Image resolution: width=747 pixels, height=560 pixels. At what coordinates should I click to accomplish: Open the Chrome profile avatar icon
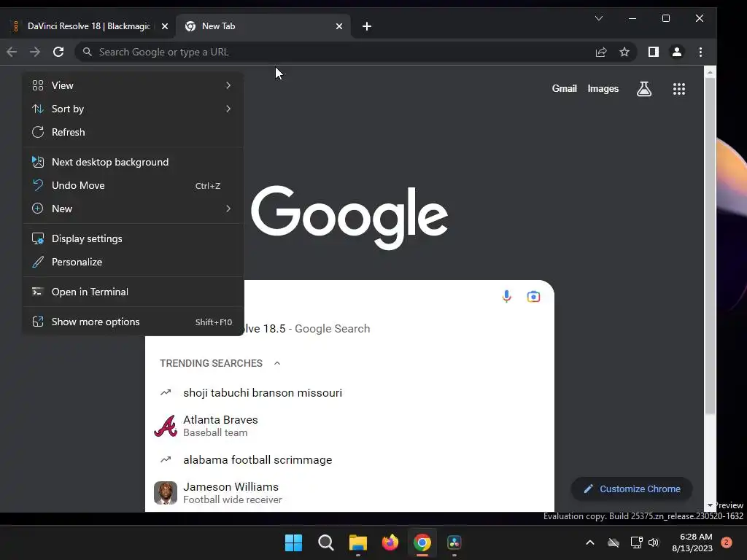click(x=676, y=52)
